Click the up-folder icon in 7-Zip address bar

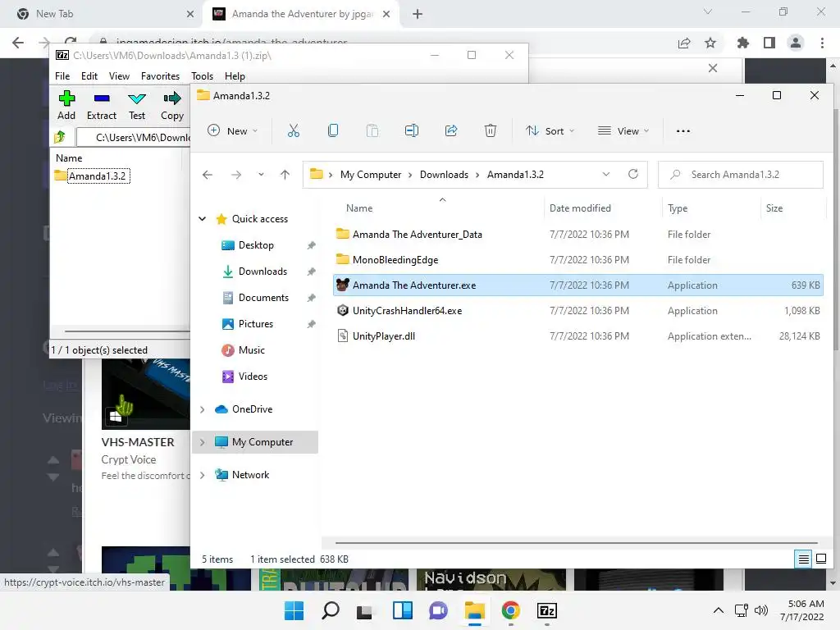point(60,137)
